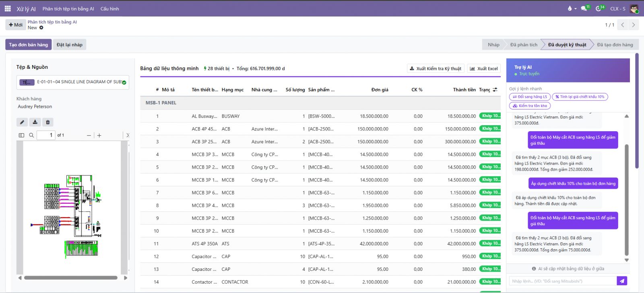Open optional columns settings in table header
Viewport: 644px width, 293px height.
[495, 90]
